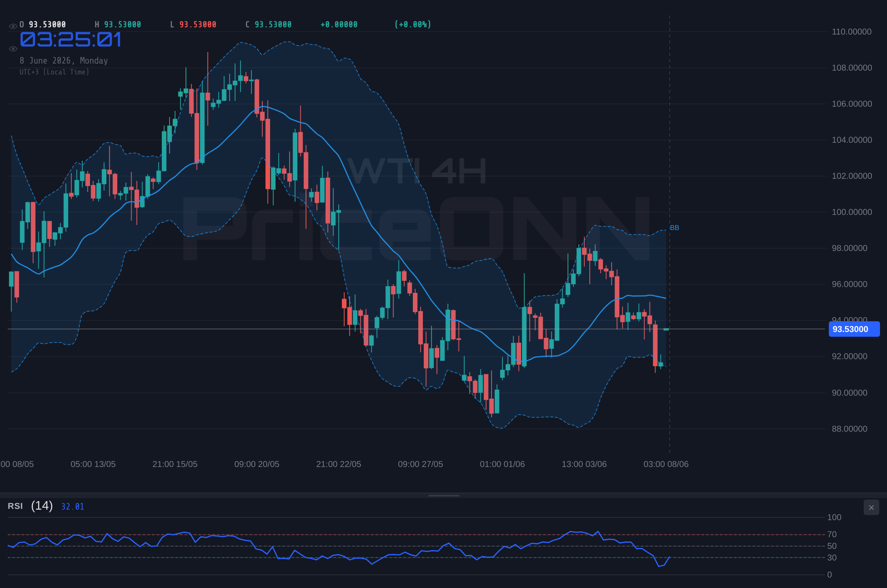Click the 106.00000 price axis label
This screenshot has width=887, height=588.
pyautogui.click(x=852, y=104)
